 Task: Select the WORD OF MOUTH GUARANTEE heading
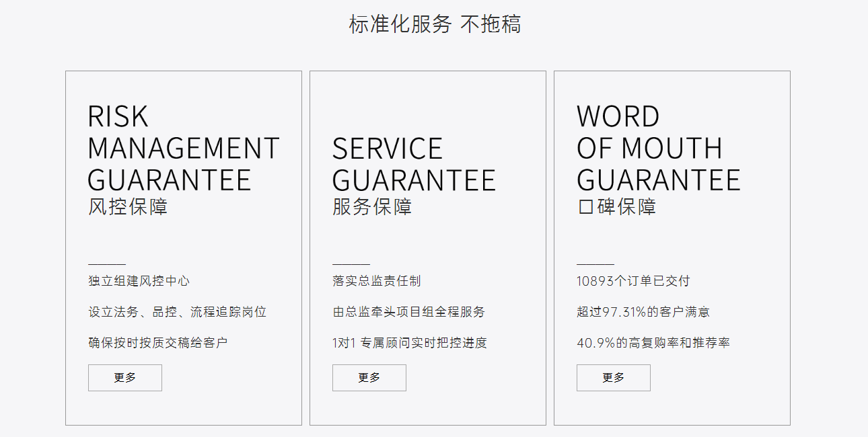(x=657, y=149)
